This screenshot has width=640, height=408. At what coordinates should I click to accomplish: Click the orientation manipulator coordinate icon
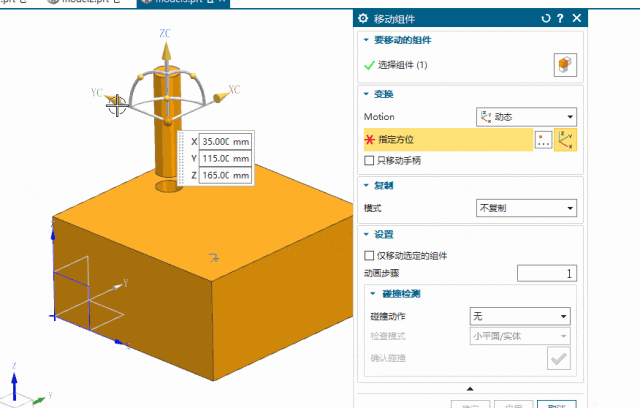(x=567, y=139)
